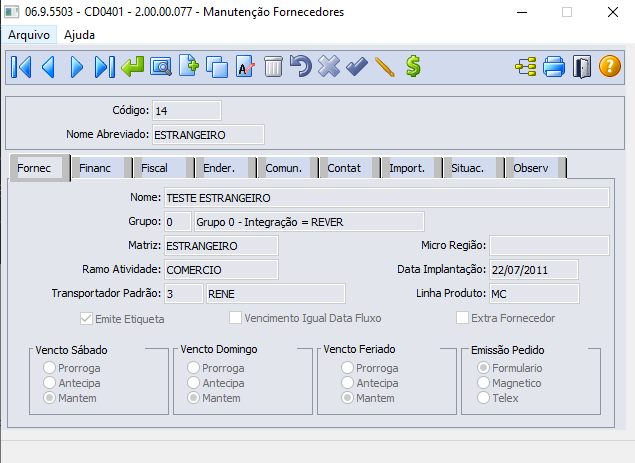Screen dimensions: 635x463
Task: Pick Antecipa under Vencto Feriado
Action: tap(347, 382)
